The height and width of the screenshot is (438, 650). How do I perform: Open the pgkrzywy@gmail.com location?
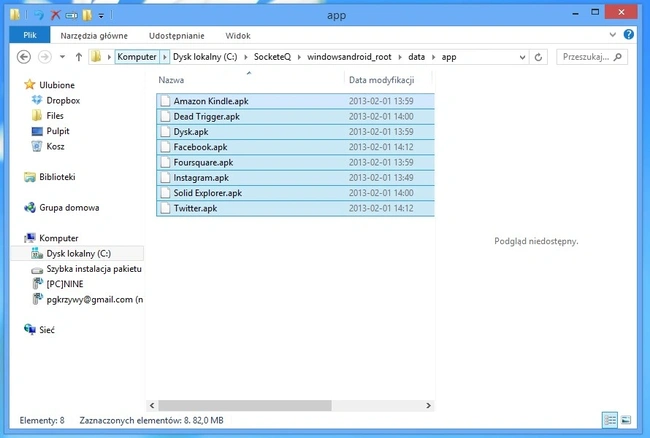pos(87,300)
